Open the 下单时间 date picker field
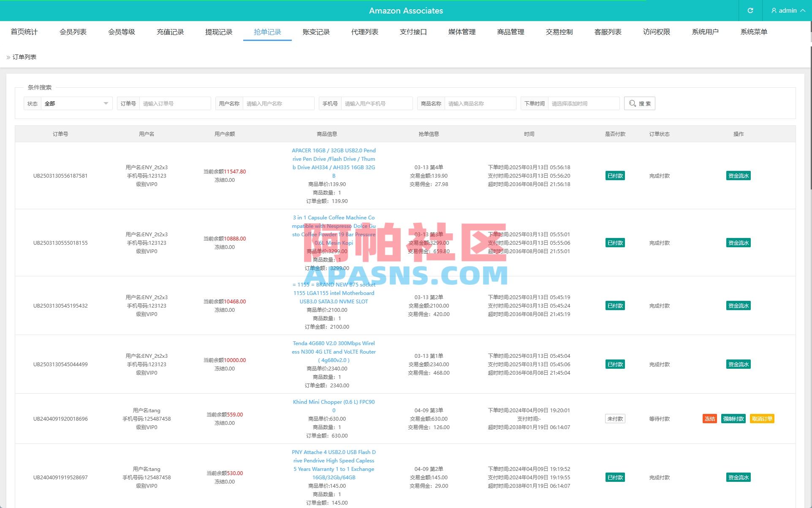 click(x=583, y=103)
